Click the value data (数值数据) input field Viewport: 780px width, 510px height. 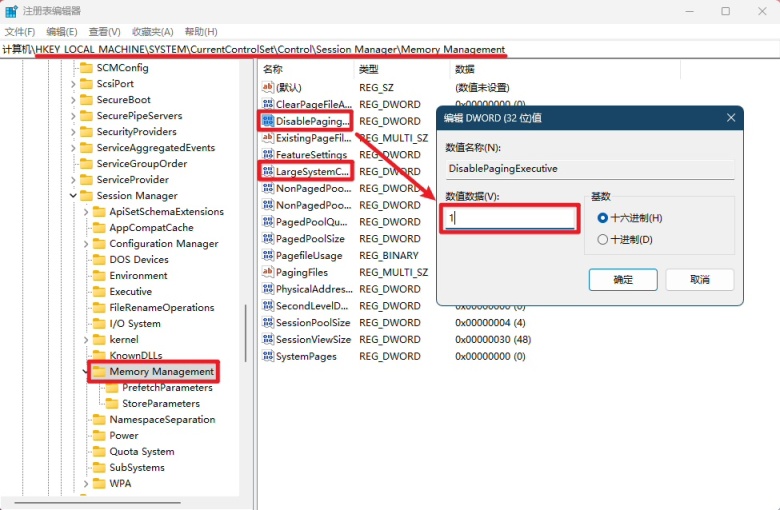[509, 218]
